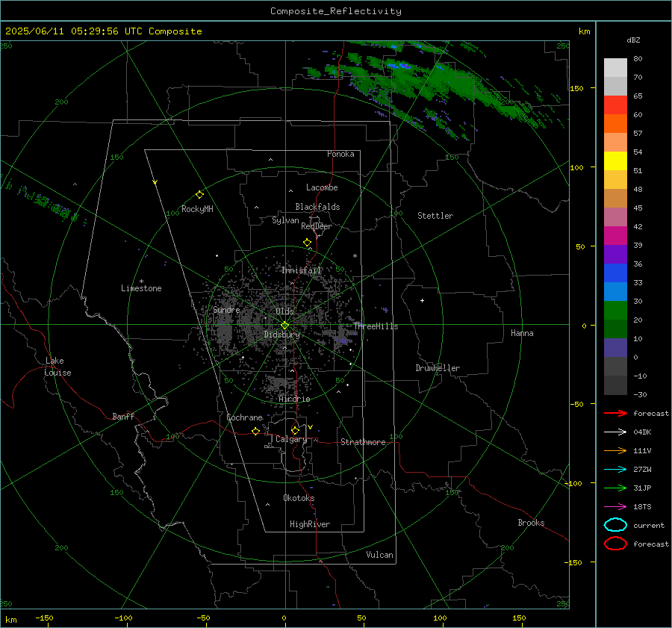Viewport: 672px width, 628px height.
Task: Click the Lake Louise label
Action: 57,367
